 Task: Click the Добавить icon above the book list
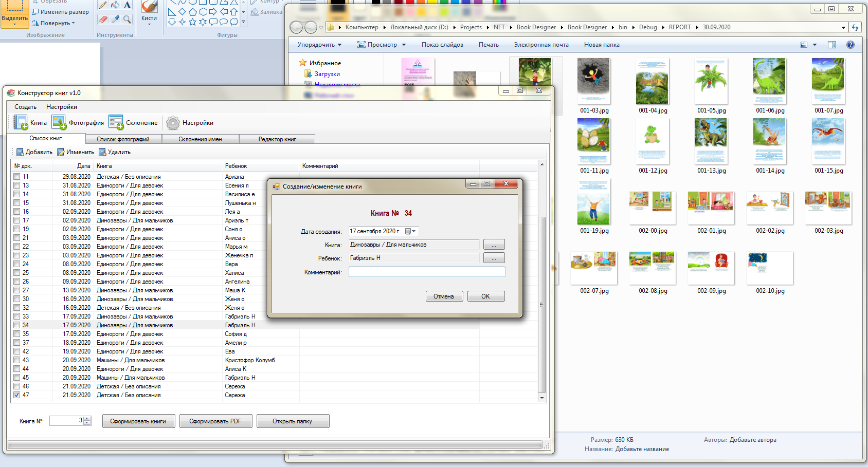point(20,152)
